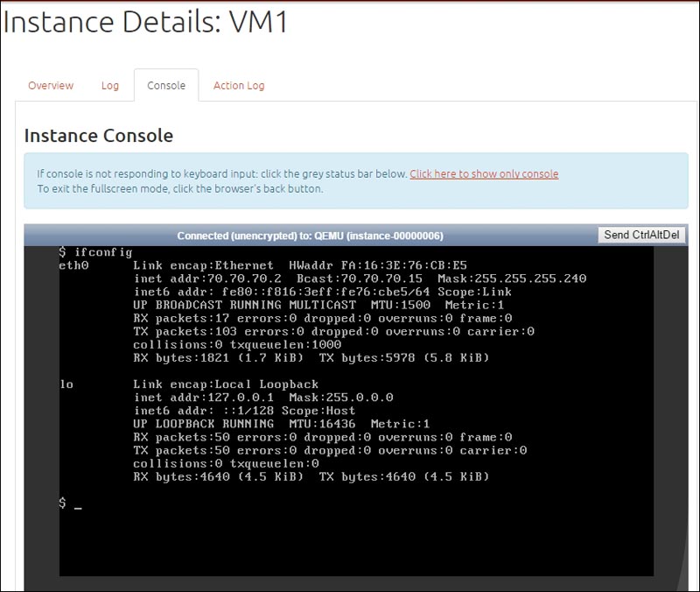Image resolution: width=700 pixels, height=592 pixels.
Task: Click 'inet6 addr: ::1/128 Scope:Host' line
Action: click(244, 411)
